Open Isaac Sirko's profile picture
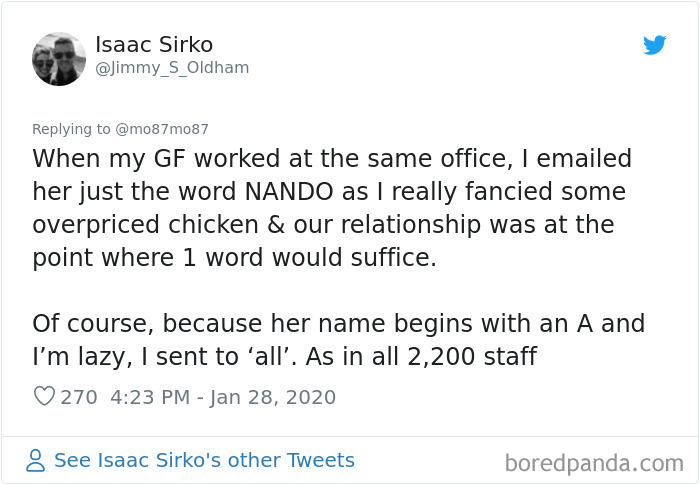Image resolution: width=700 pixels, height=485 pixels. click(x=59, y=59)
